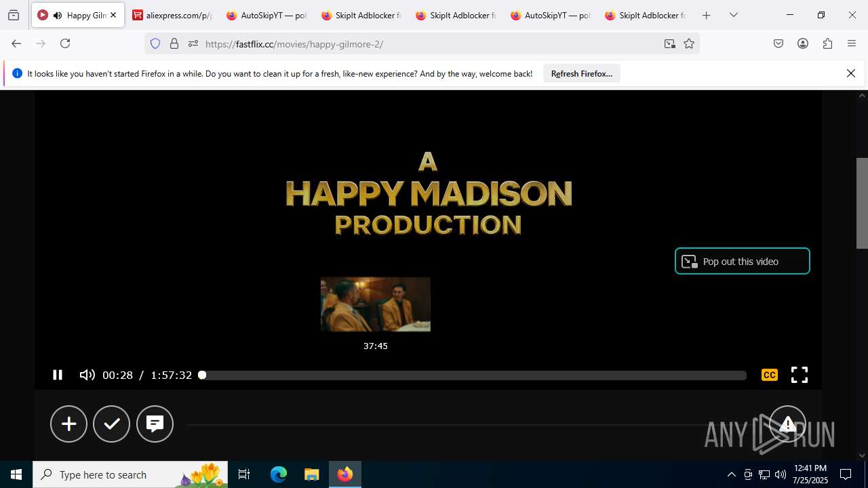868x488 pixels.
Task: Go forward one page
Action: pyautogui.click(x=41, y=43)
